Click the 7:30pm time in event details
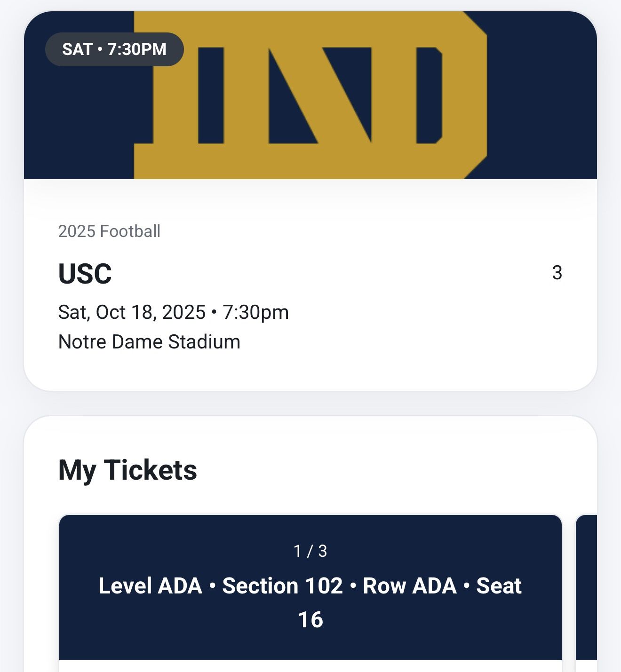Screen dimensions: 621x672 click(255, 312)
